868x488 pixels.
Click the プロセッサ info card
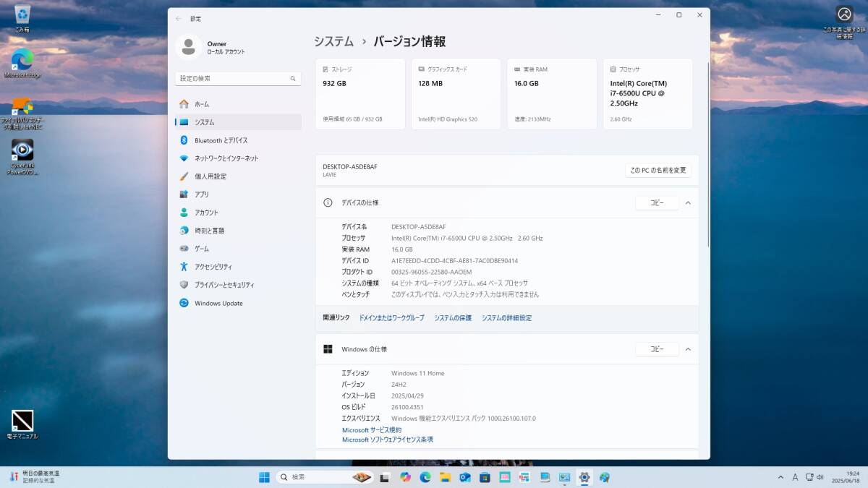pyautogui.click(x=648, y=94)
